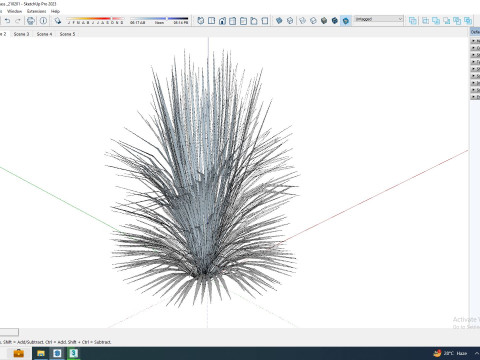Open the weather widget showing Haze
This screenshot has width=480, height=360.
point(450,353)
